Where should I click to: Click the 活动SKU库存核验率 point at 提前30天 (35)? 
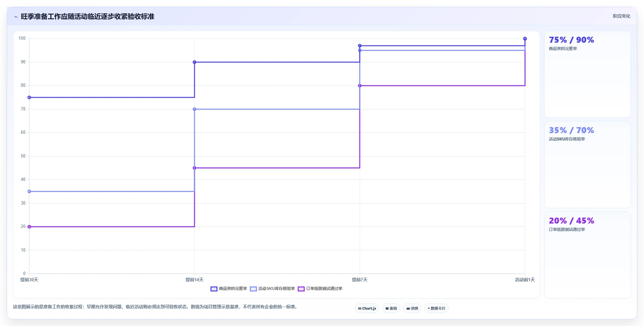tap(29, 192)
